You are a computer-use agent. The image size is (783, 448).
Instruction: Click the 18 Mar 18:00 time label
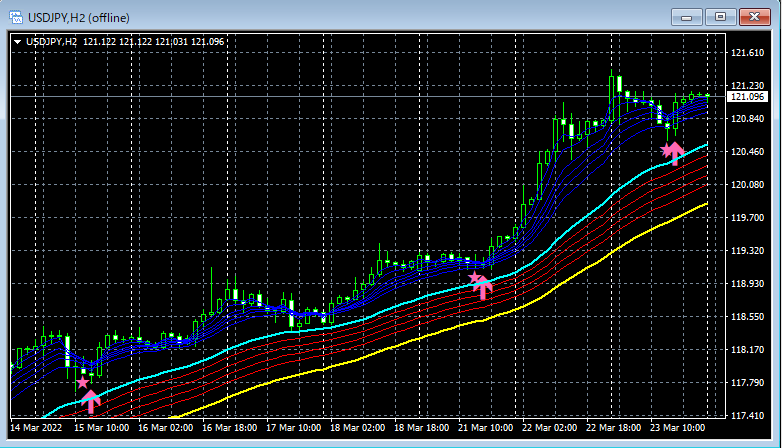pos(421,428)
